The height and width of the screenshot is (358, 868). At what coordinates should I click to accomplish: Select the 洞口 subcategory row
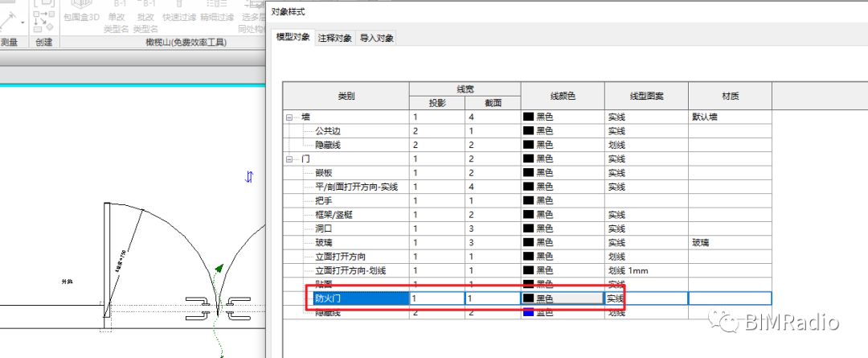pos(324,228)
